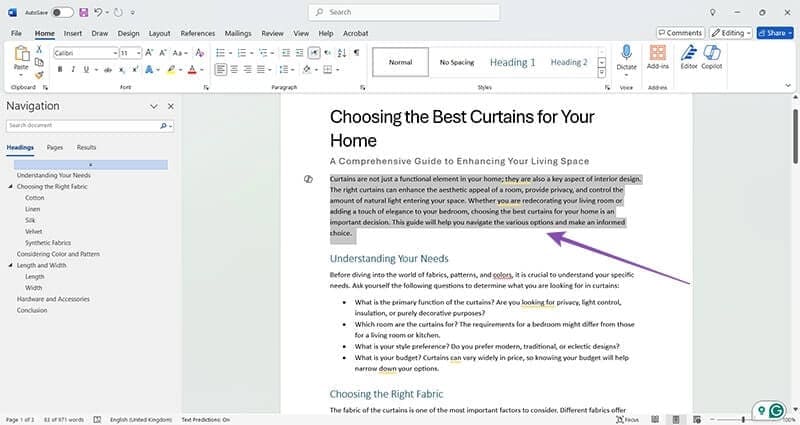The image size is (800, 425).
Task: Switch to the Pages navigation tab
Action: point(55,147)
